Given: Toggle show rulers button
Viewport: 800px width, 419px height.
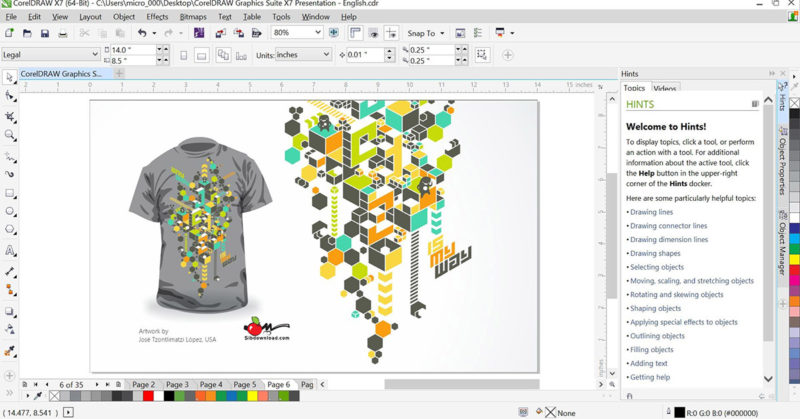Looking at the screenshot, I should click(355, 33).
